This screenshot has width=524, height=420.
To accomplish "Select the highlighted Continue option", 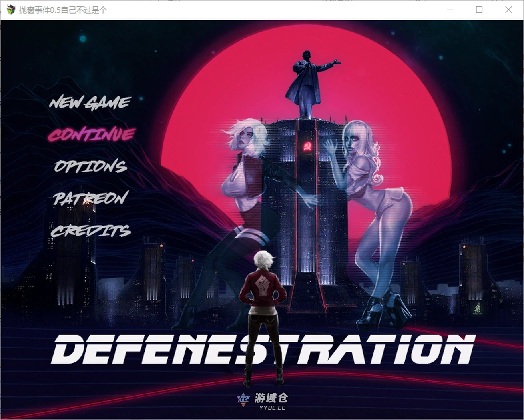I will click(92, 134).
